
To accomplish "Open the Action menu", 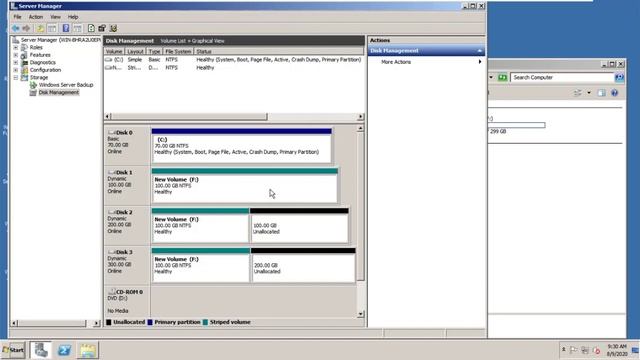I will [36, 17].
